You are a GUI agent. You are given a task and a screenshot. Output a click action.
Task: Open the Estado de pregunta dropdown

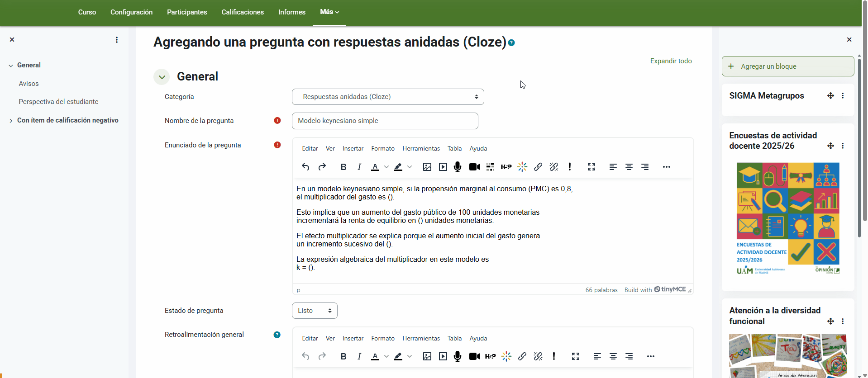pyautogui.click(x=315, y=311)
